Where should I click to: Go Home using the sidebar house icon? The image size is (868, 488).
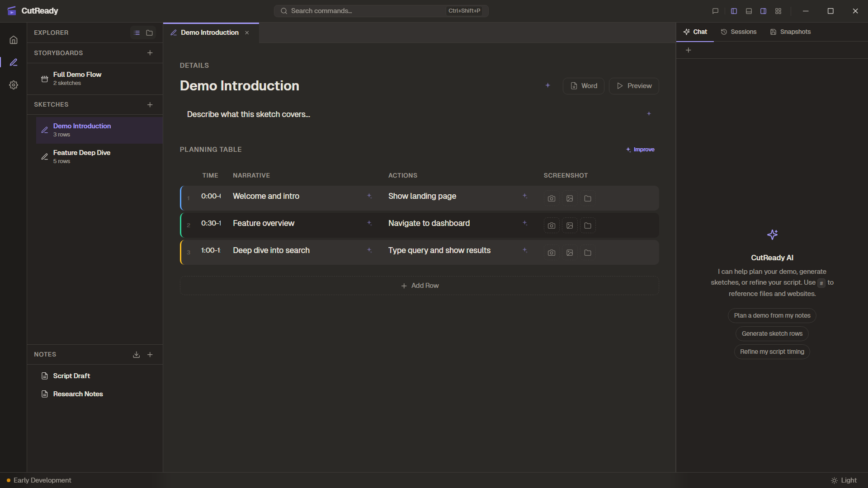pyautogui.click(x=14, y=40)
